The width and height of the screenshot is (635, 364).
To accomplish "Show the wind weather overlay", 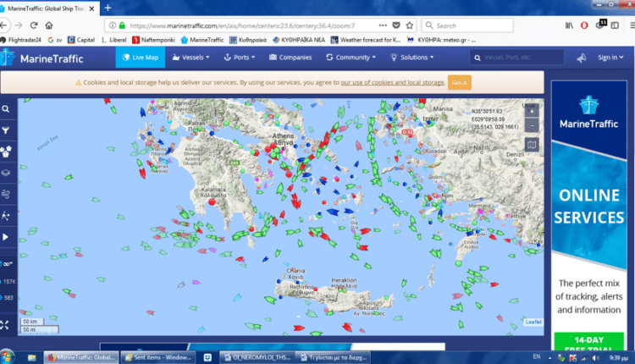I will (x=6, y=195).
